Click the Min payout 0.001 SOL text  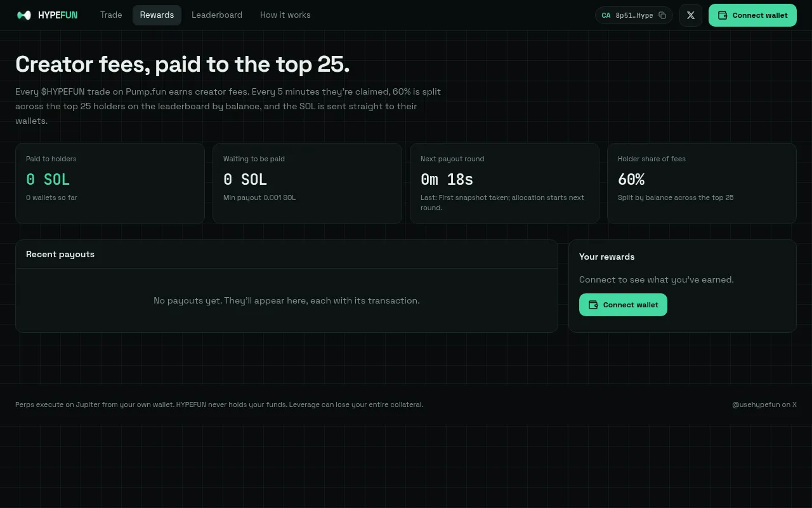point(259,197)
